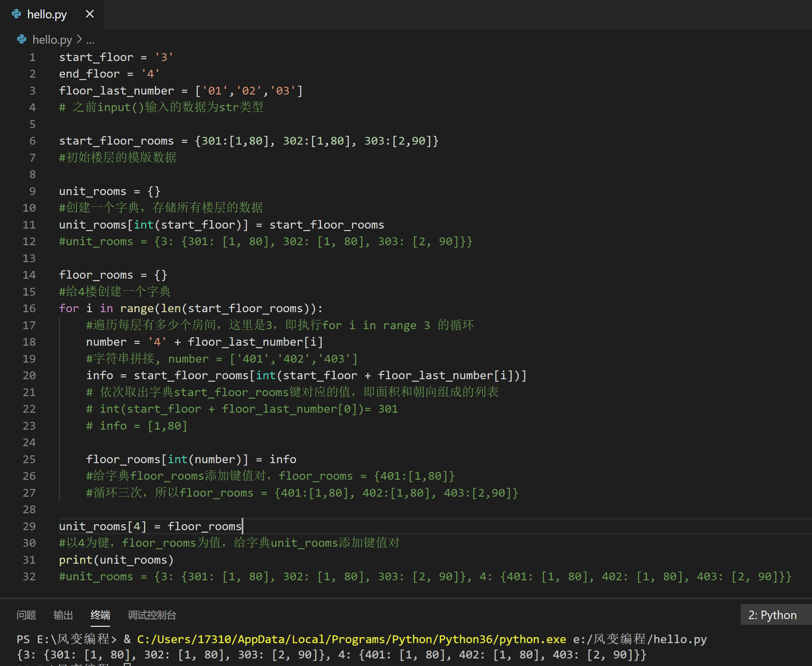Screen dimensions: 812x666
Task: Click the unit_rooms[4] = floor_rooms line
Action: coord(150,526)
